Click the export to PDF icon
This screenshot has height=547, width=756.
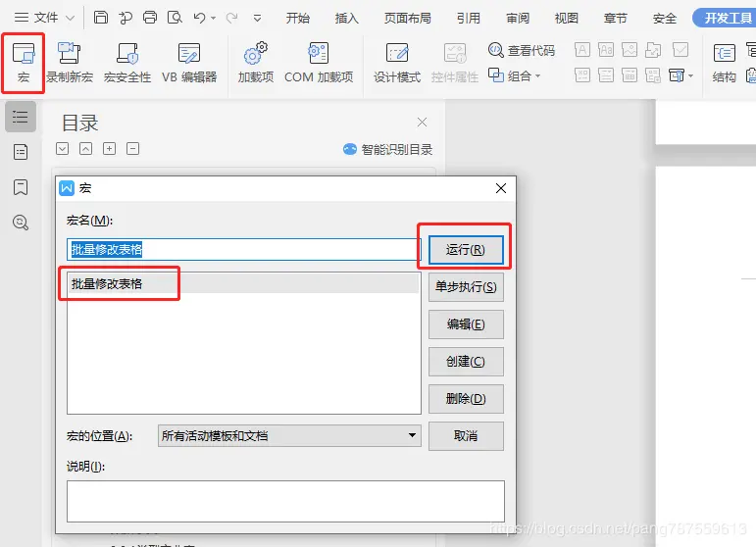pyautogui.click(x=126, y=18)
